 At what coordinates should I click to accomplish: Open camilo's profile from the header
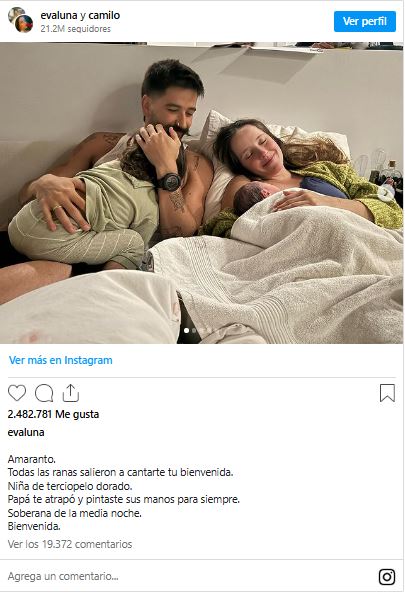104,15
